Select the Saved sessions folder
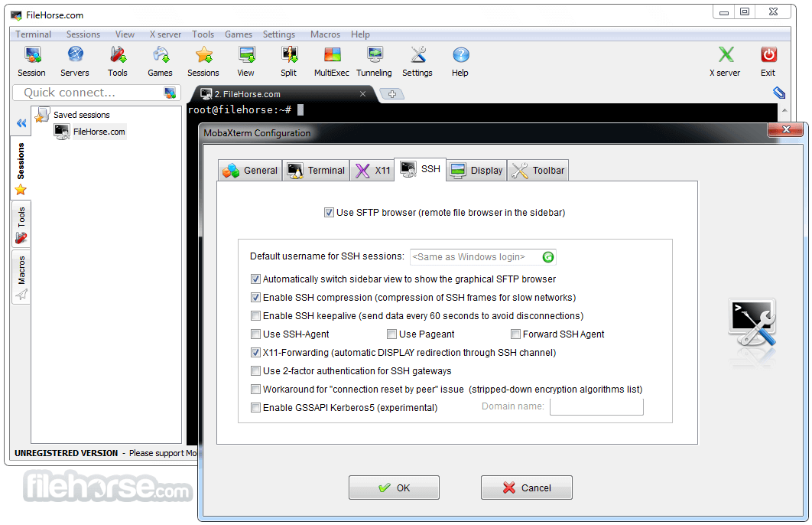812x525 pixels. coord(73,115)
